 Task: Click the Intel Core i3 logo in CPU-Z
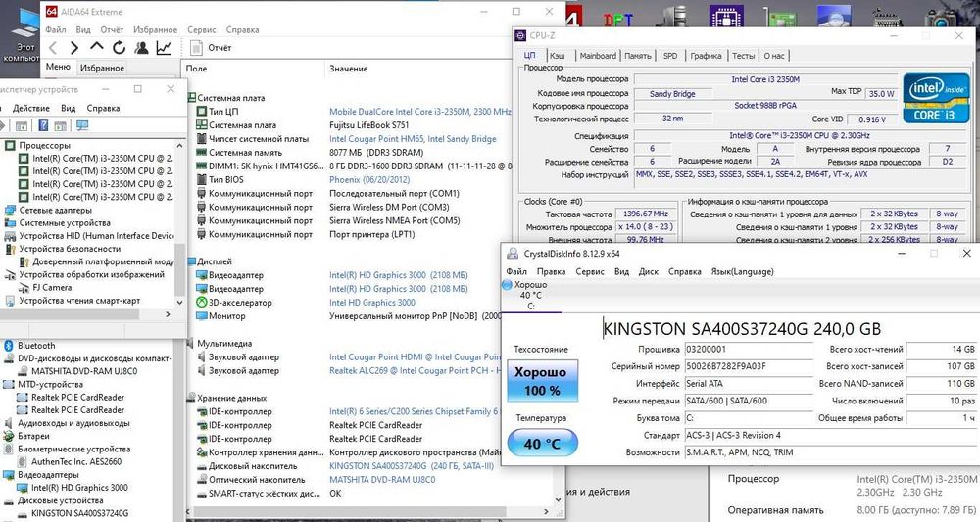pos(935,98)
